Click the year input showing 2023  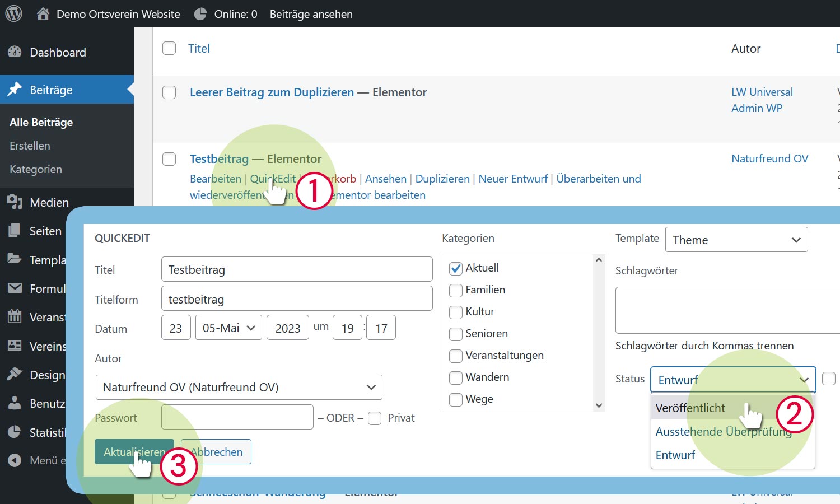[x=288, y=328]
